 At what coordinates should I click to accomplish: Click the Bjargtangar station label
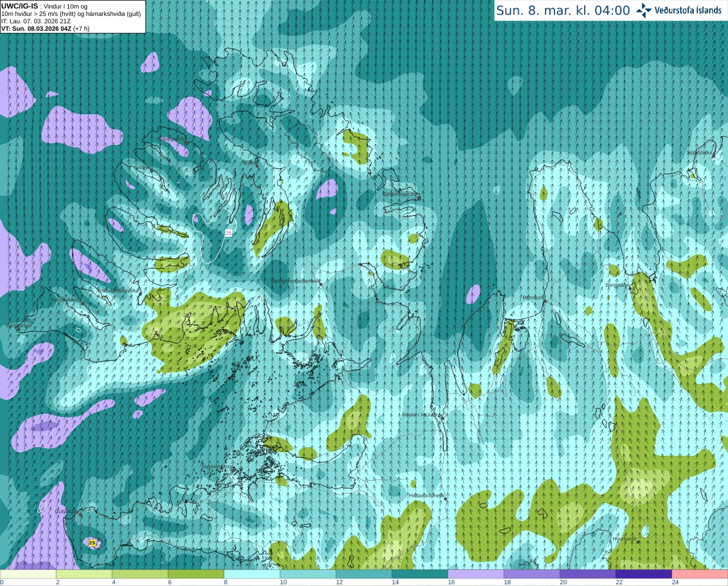[x=19, y=325]
